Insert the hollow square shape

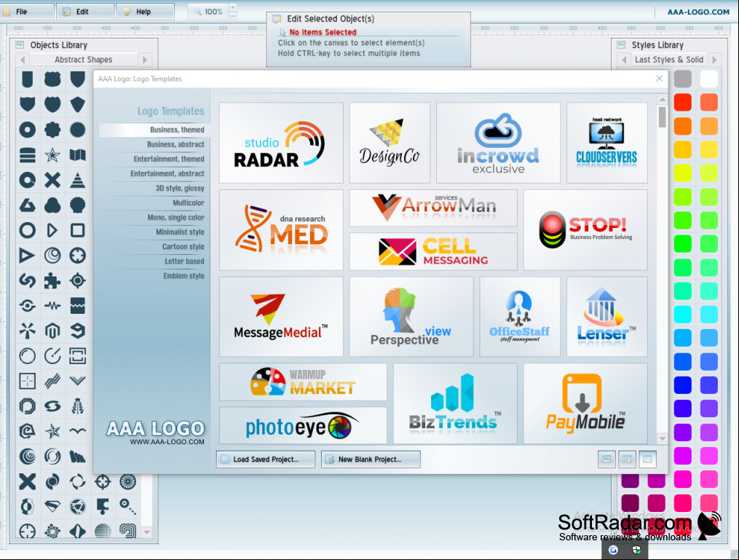pyautogui.click(x=78, y=230)
